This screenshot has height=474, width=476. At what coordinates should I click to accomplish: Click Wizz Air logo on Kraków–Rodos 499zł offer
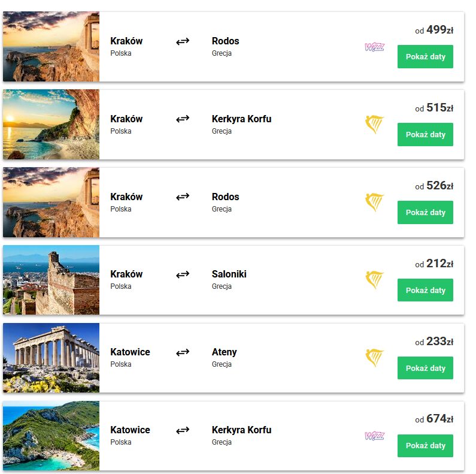pyautogui.click(x=374, y=47)
